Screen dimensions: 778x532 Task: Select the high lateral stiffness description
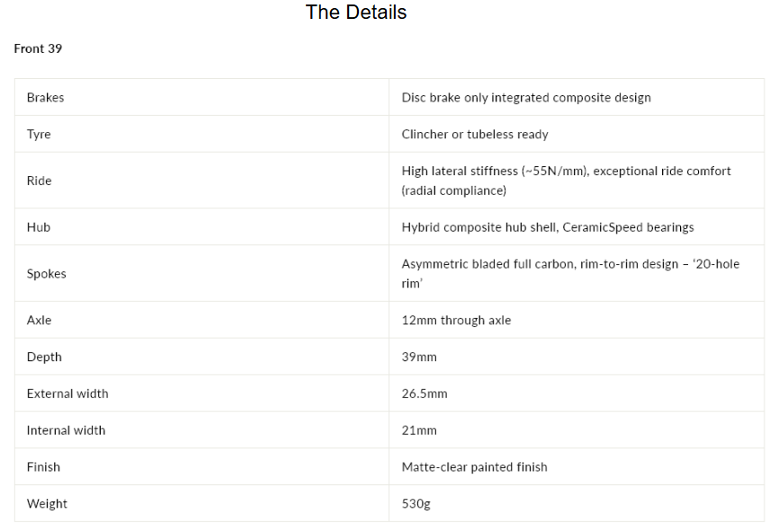tap(566, 181)
